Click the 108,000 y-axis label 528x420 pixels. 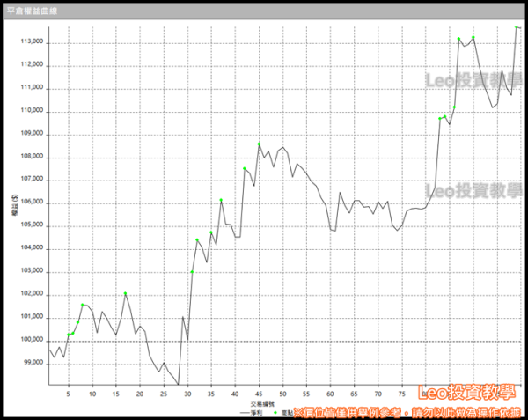[x=33, y=157]
